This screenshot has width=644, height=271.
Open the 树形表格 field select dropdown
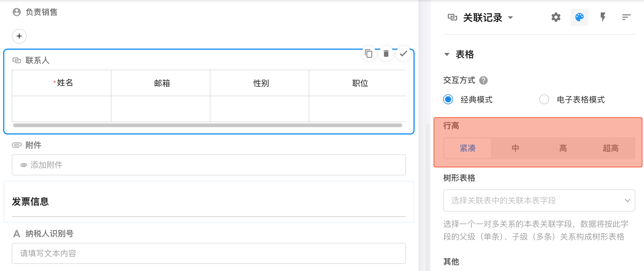coord(539,200)
